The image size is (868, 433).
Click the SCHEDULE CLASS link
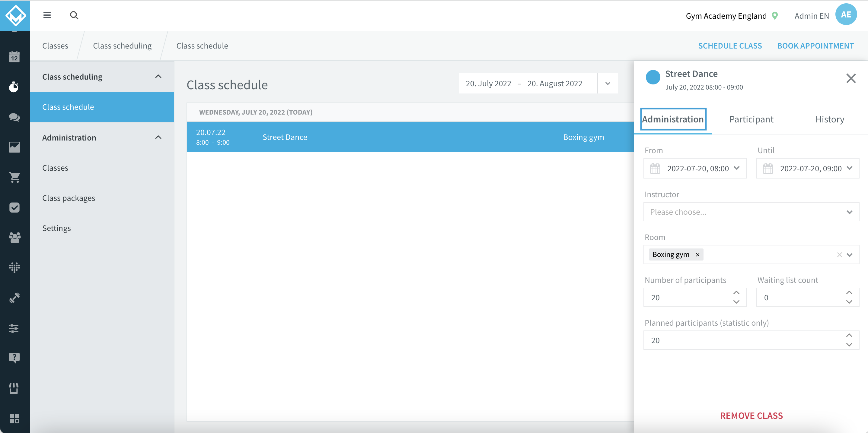(x=730, y=46)
